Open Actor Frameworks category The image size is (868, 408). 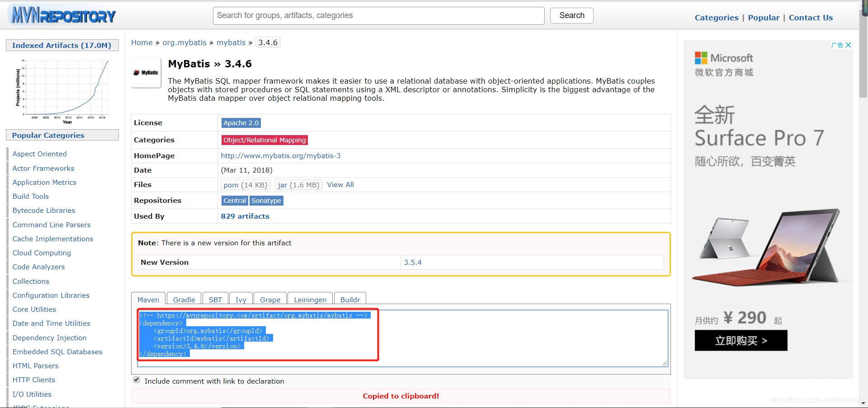click(x=43, y=168)
